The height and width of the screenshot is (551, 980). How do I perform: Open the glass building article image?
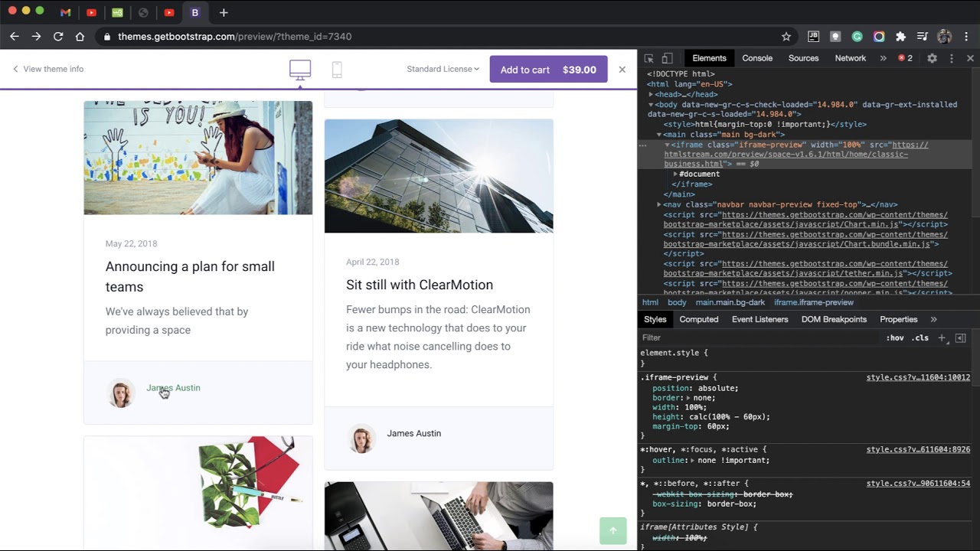439,176
